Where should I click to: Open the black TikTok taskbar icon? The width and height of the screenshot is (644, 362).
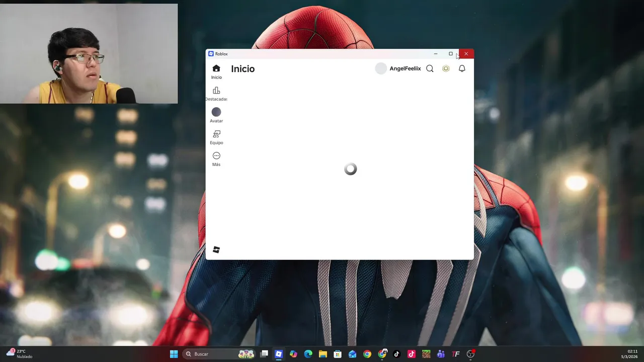coord(396,354)
